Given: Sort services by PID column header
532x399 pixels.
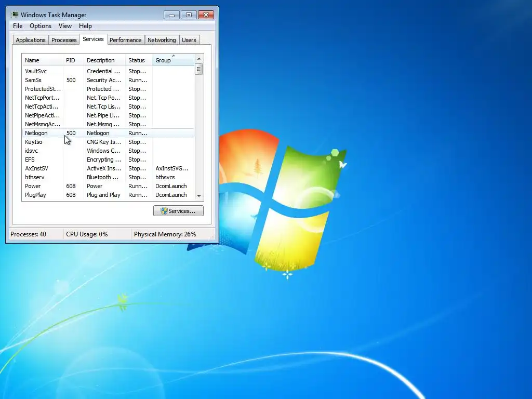Looking at the screenshot, I should [x=73, y=60].
